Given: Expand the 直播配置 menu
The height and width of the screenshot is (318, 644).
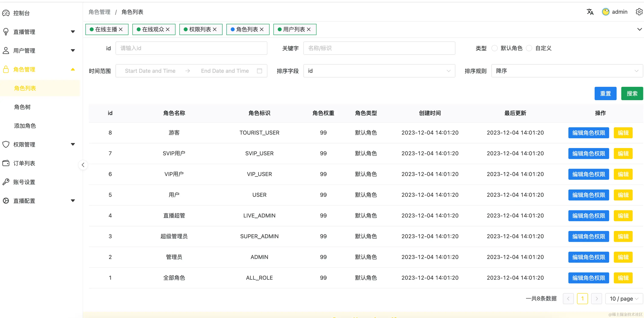Looking at the screenshot, I should coord(73,200).
